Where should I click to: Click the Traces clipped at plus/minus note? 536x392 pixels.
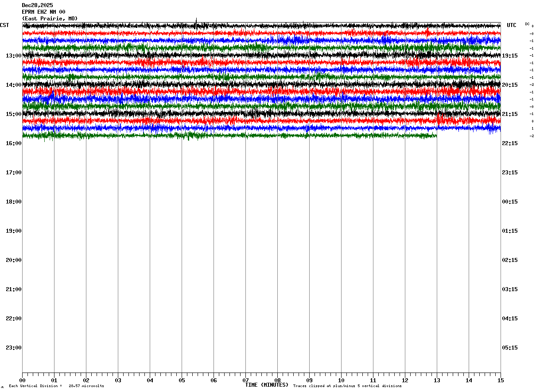[x=347, y=386]
